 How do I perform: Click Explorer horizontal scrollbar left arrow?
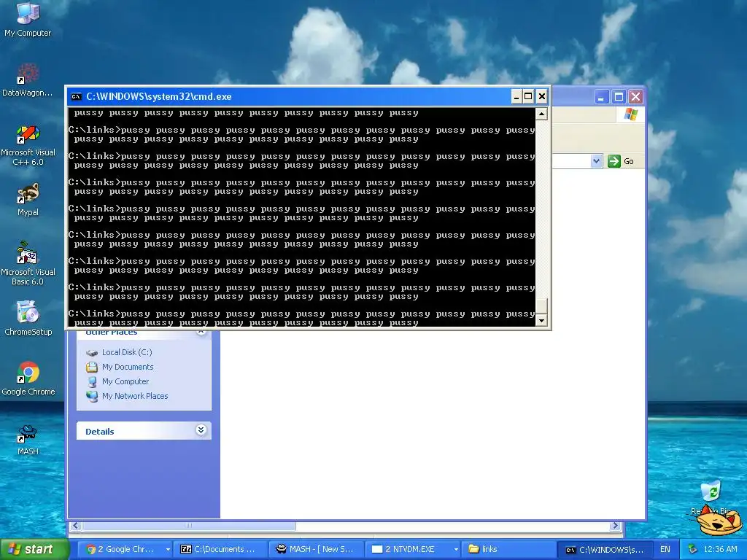[75, 526]
